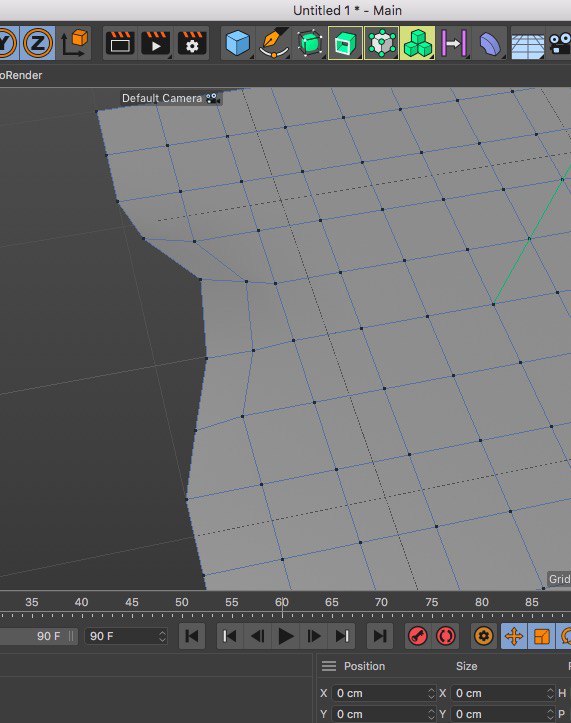Click the Subdivision Surface generator icon
This screenshot has width=571, height=723.
(309, 43)
